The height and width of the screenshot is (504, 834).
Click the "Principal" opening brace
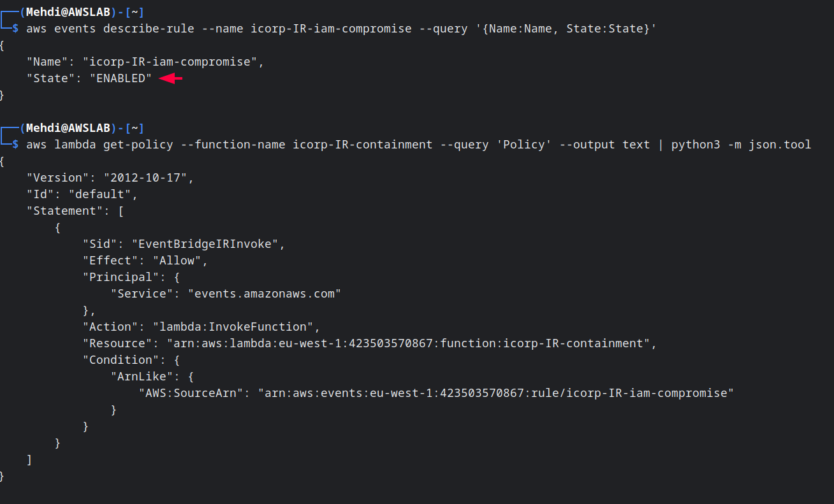[177, 277]
